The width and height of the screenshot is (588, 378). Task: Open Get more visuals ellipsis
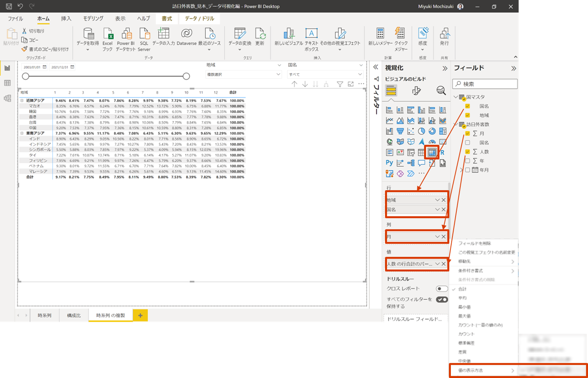pyautogui.click(x=421, y=173)
